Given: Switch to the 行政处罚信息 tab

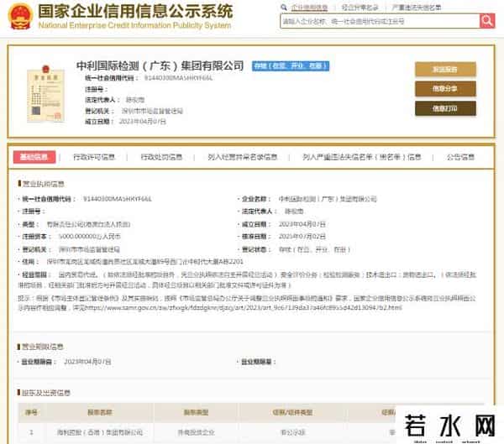Looking at the screenshot, I should 161,157.
